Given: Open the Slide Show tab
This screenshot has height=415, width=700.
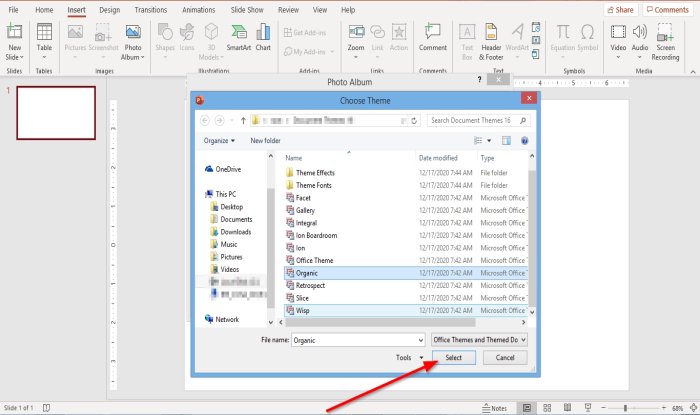Looking at the screenshot, I should tap(247, 9).
